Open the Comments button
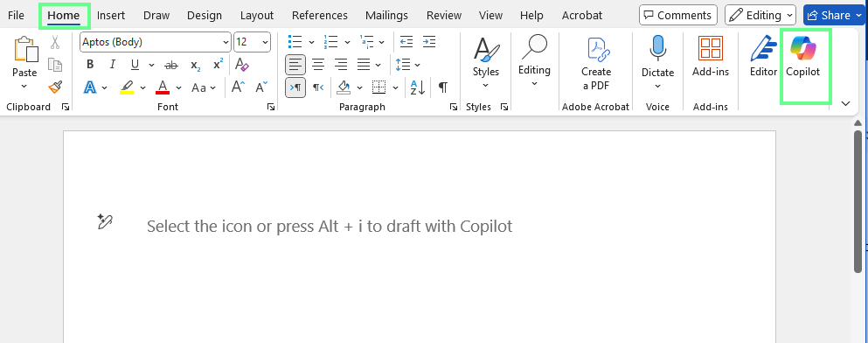This screenshot has width=868, height=343. point(678,15)
